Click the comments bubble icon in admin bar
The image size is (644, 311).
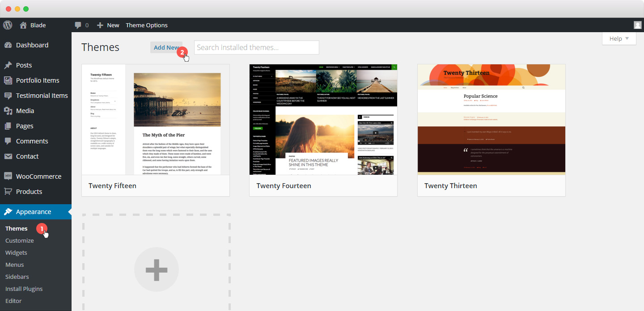(x=78, y=25)
